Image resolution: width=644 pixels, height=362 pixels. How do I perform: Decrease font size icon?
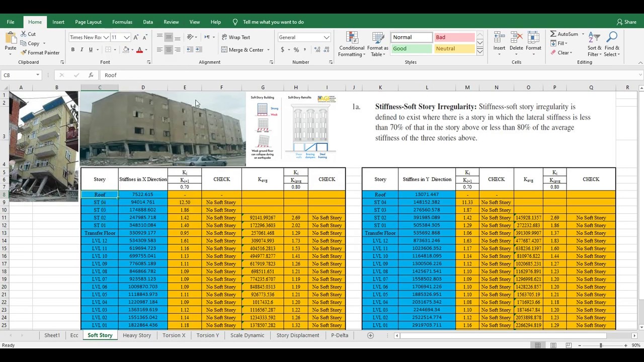pyautogui.click(x=145, y=37)
